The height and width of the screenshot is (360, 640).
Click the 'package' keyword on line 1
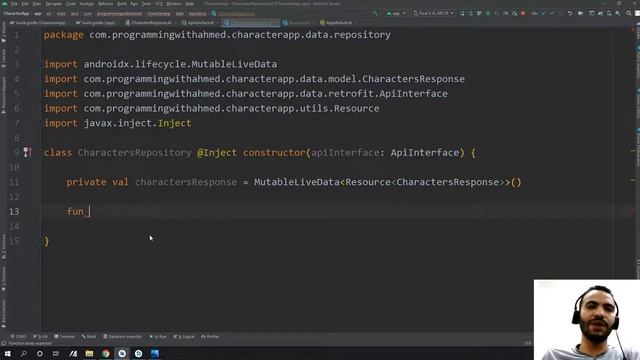click(64, 35)
